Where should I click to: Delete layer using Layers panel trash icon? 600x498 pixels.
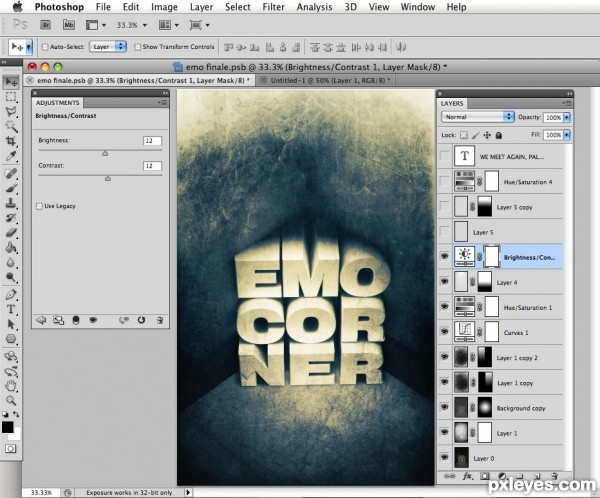tap(554, 476)
